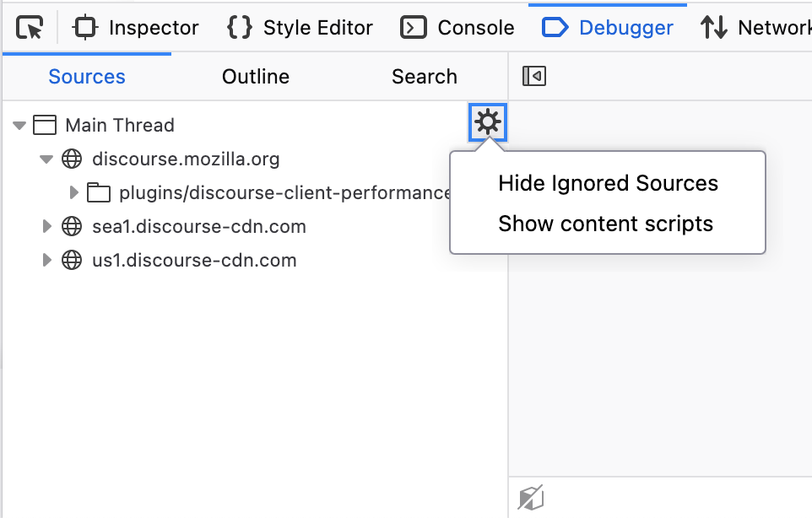Open the Style Editor panel
Viewport: 812px width, 518px height.
pyautogui.click(x=300, y=28)
